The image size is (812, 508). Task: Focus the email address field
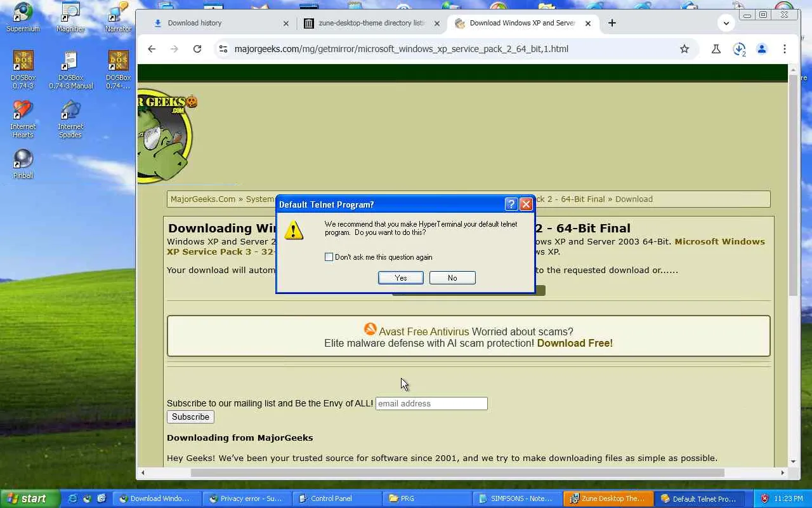coord(431,403)
